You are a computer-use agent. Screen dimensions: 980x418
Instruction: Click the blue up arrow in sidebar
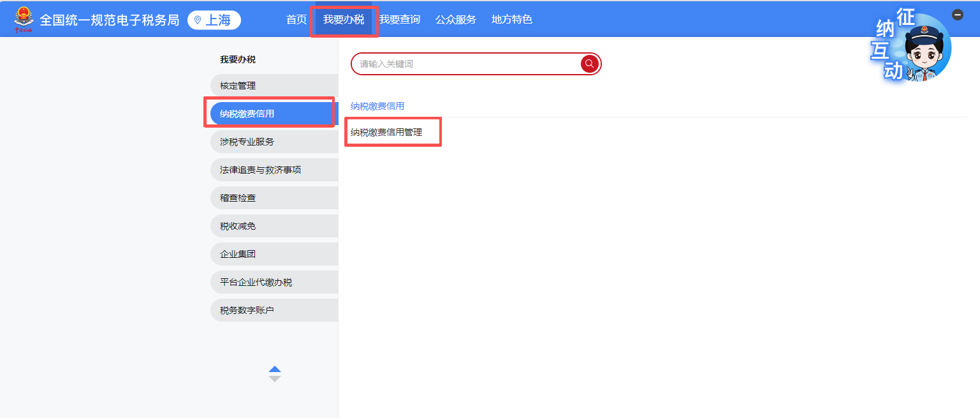pos(275,369)
